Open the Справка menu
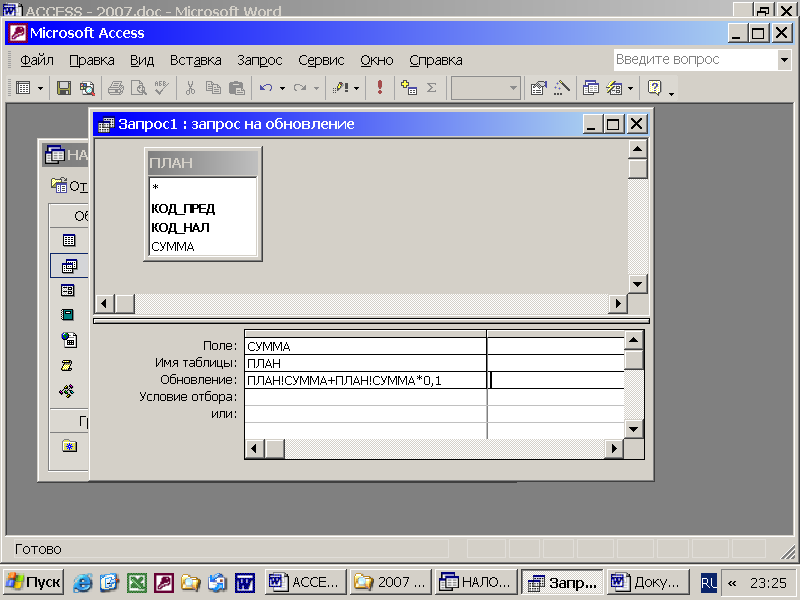 tap(436, 60)
